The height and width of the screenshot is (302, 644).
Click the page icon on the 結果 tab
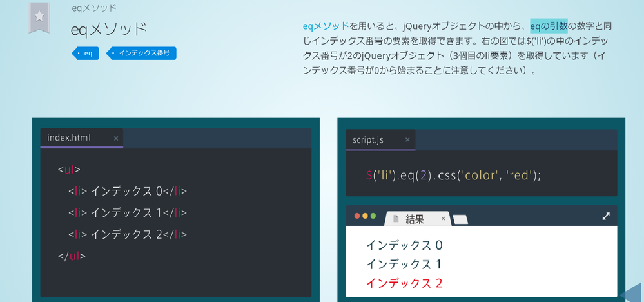coord(395,219)
